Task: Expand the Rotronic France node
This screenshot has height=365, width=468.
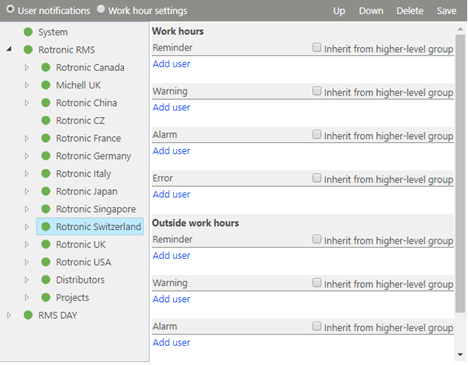Action: (x=27, y=138)
